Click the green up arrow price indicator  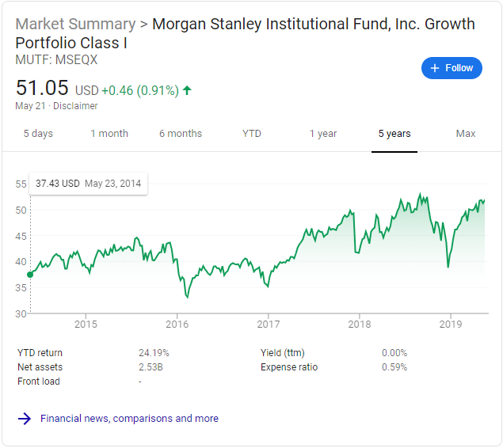(x=187, y=89)
